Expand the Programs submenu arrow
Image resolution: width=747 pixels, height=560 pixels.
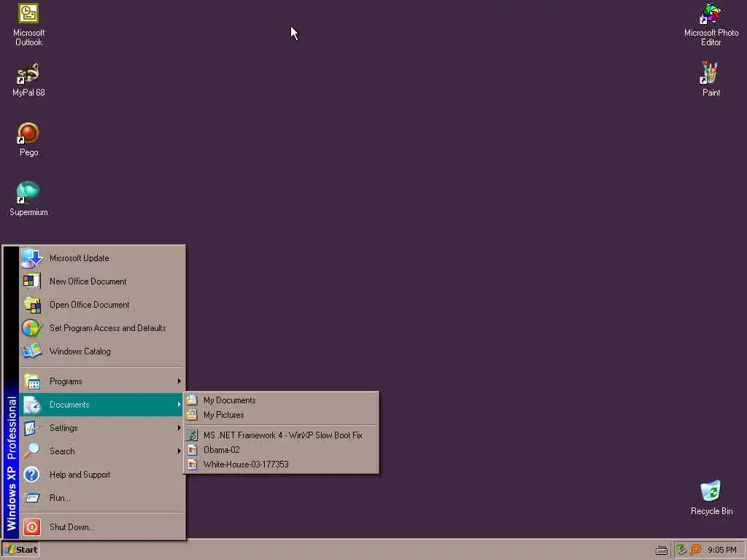[179, 381]
